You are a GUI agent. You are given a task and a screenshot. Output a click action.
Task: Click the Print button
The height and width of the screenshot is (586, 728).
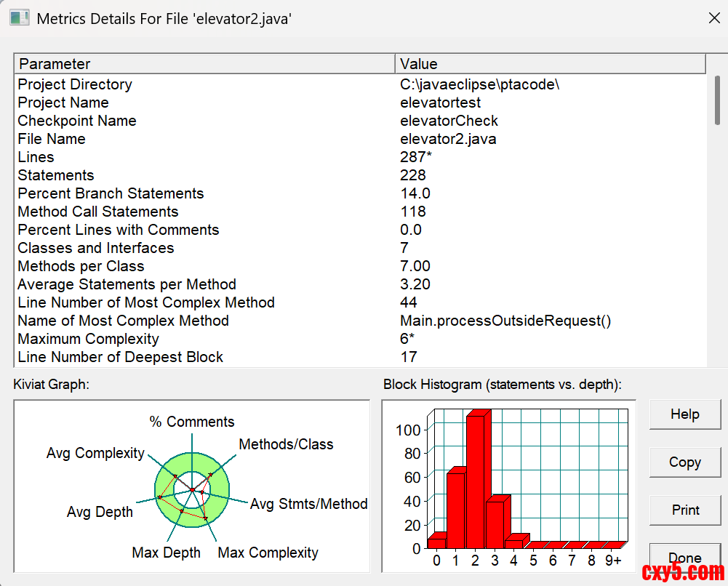pos(684,510)
